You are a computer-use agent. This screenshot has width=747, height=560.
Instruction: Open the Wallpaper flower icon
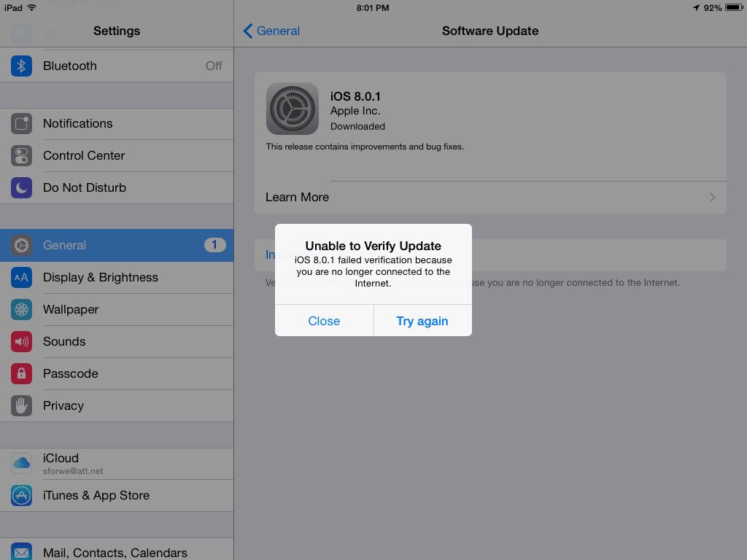21,309
